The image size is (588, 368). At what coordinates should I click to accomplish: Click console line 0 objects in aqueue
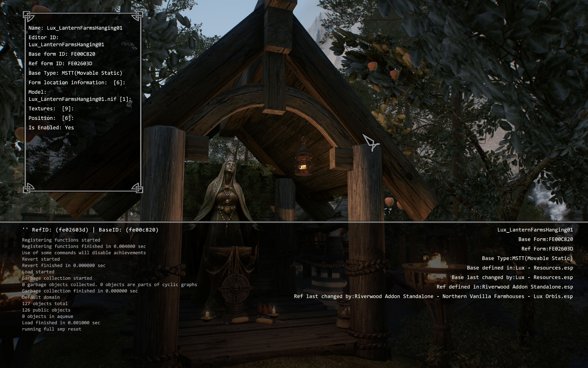pyautogui.click(x=47, y=316)
